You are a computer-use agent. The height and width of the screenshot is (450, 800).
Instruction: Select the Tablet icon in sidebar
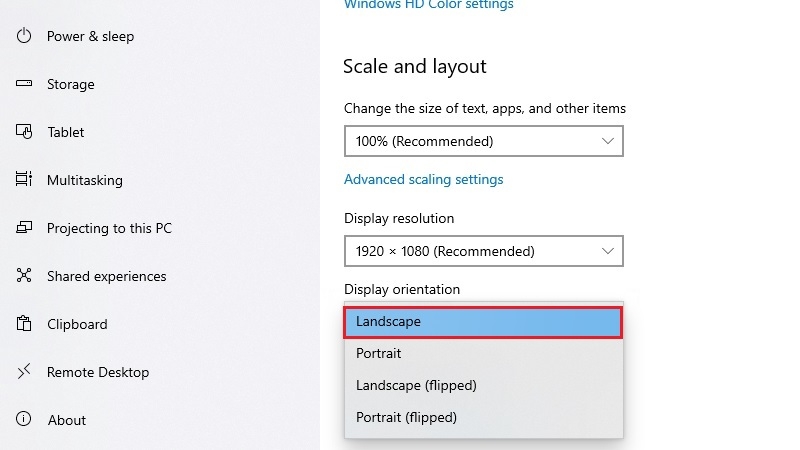(24, 132)
